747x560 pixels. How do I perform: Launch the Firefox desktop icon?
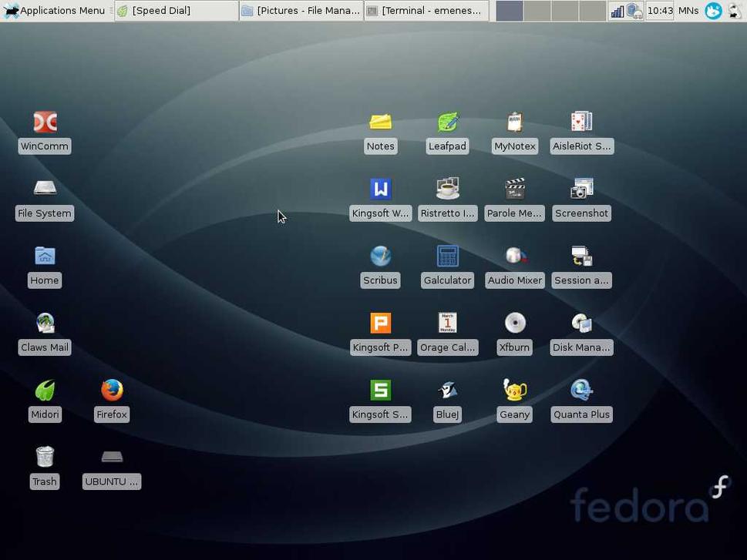click(112, 391)
